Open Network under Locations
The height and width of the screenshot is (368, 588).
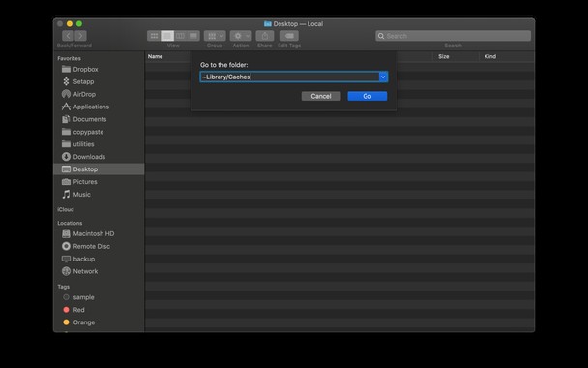99,271
